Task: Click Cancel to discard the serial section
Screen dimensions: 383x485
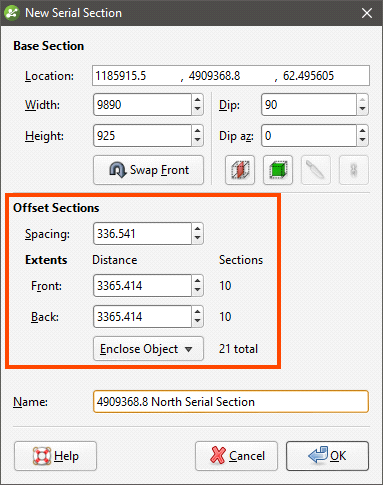Action: coord(236,456)
